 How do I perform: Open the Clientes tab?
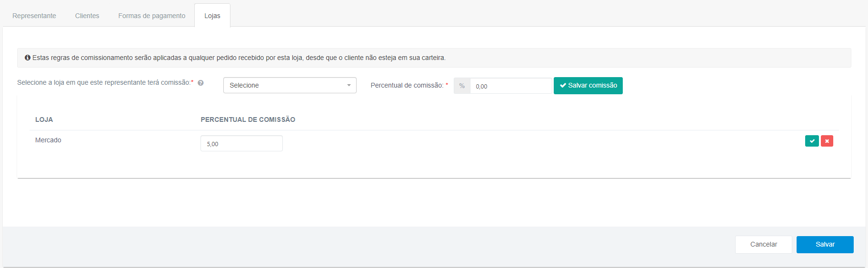tap(87, 16)
